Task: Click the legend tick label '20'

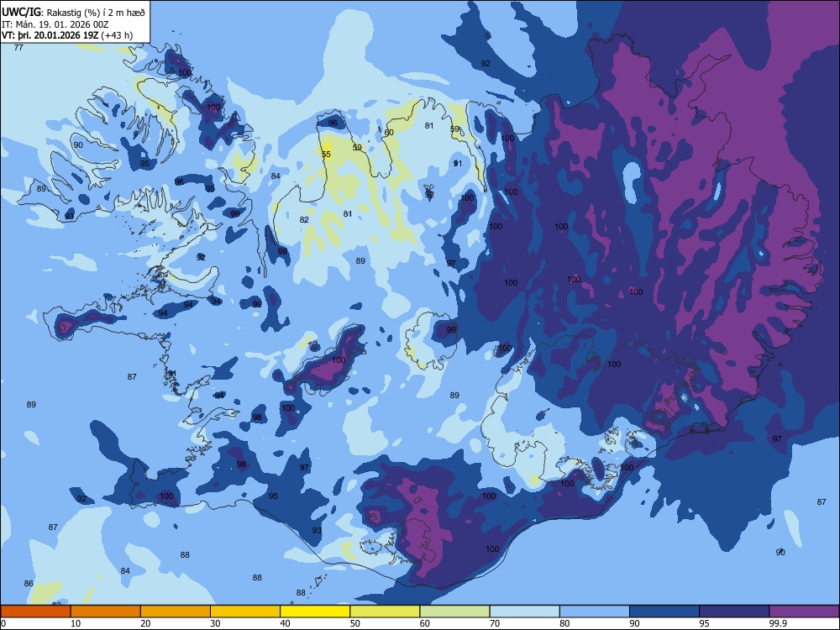Action: (145, 623)
